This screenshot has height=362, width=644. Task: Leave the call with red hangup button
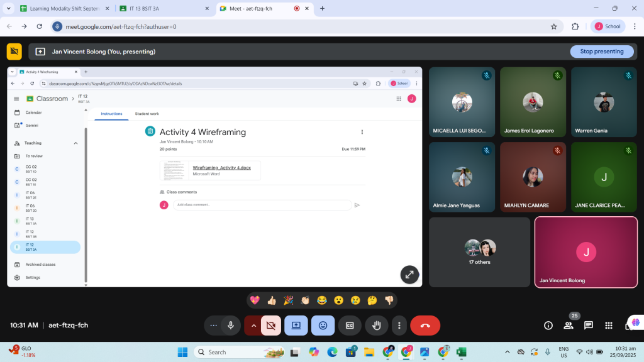425,326
